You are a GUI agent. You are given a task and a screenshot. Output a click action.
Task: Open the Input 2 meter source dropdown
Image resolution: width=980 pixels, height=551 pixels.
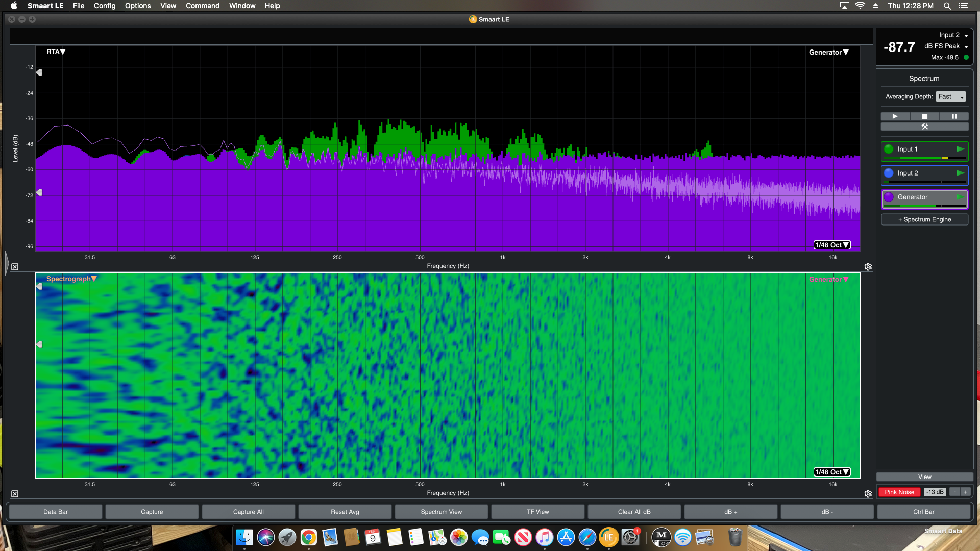(x=953, y=35)
